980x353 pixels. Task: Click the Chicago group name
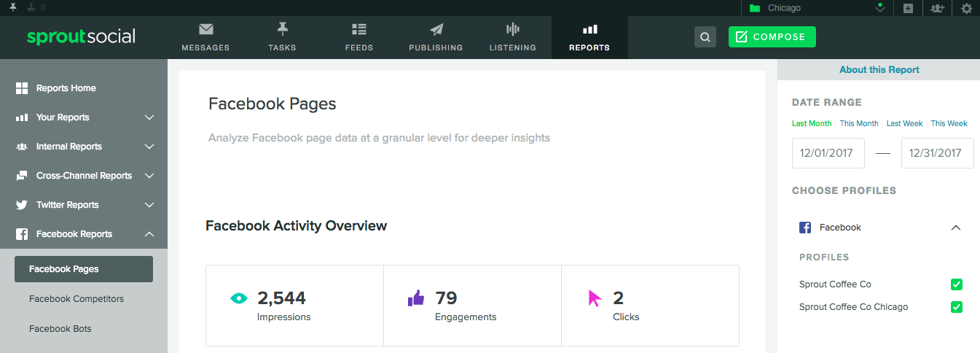point(784,8)
